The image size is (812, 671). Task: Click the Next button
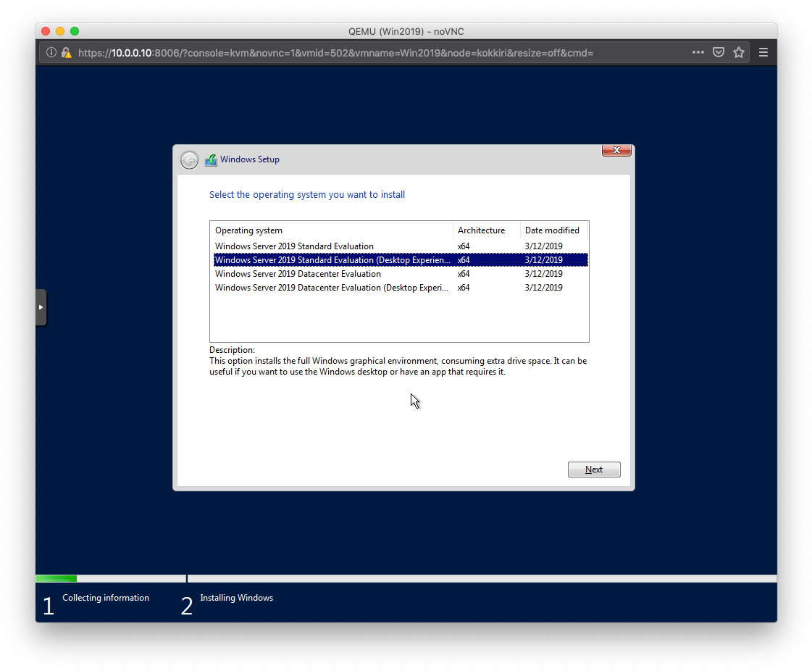click(594, 470)
